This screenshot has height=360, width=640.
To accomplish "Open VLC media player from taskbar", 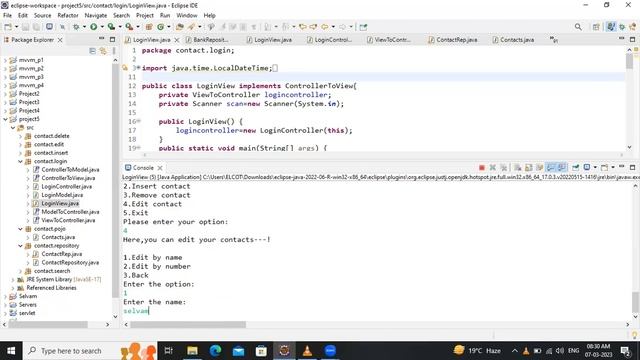I will pyautogui.click(x=307, y=351).
